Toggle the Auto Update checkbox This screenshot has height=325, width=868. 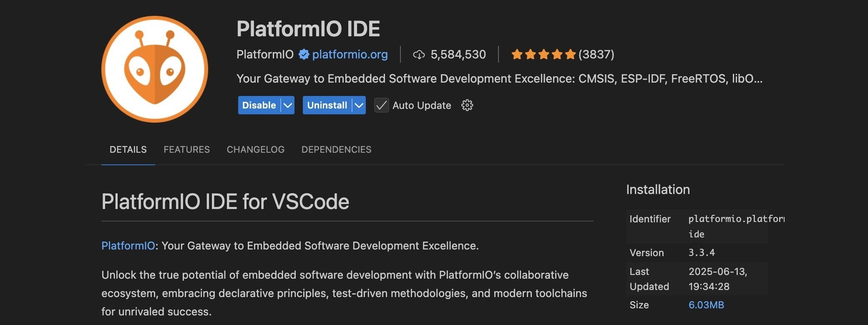coord(381,105)
